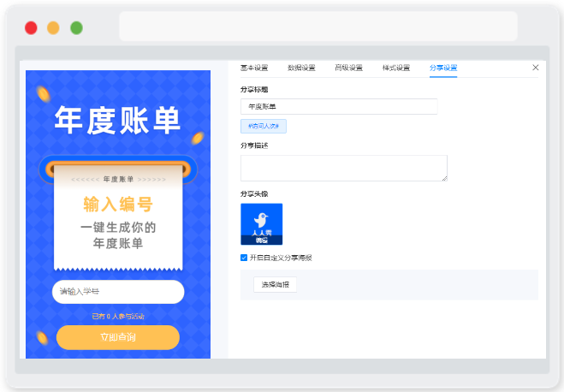
Task: Select the 年度账单 headline in preview
Action: point(117,120)
